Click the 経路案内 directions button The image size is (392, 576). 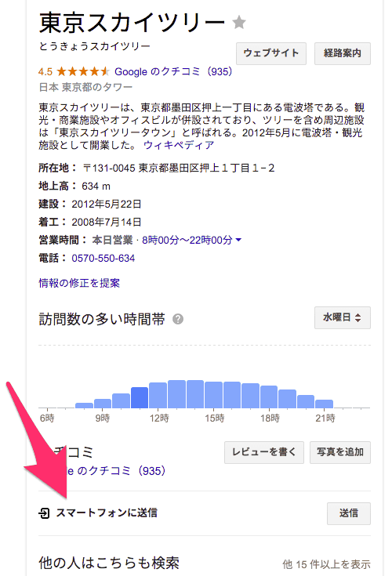pyautogui.click(x=343, y=53)
